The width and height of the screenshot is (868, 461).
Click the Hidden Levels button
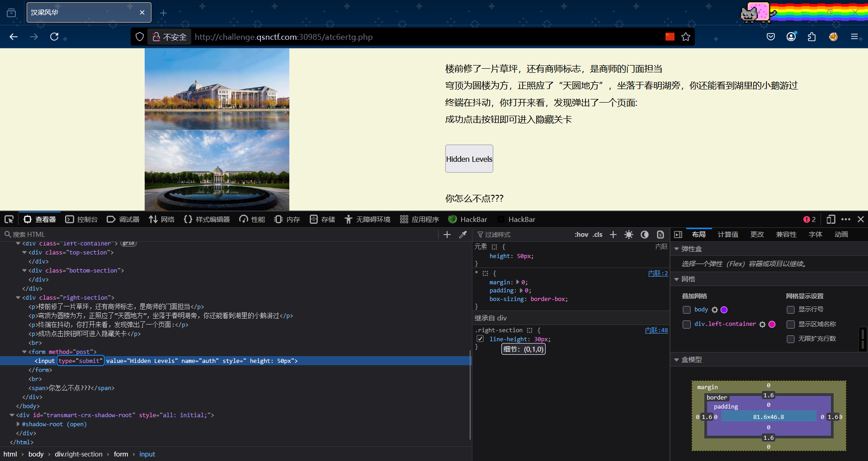[469, 159]
